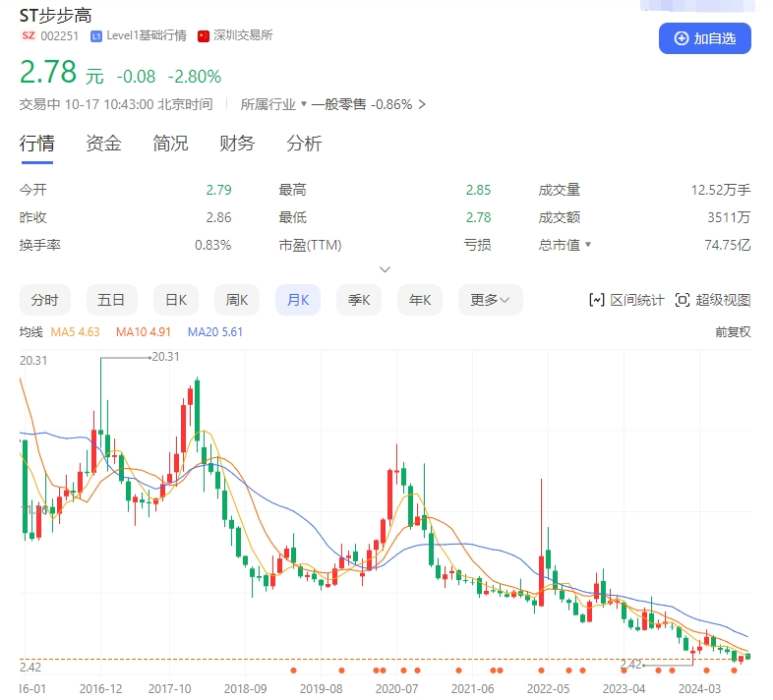Image resolution: width=773 pixels, height=700 pixels.
Task: Open the 所属行业 dropdown arrow
Action: tap(304, 104)
